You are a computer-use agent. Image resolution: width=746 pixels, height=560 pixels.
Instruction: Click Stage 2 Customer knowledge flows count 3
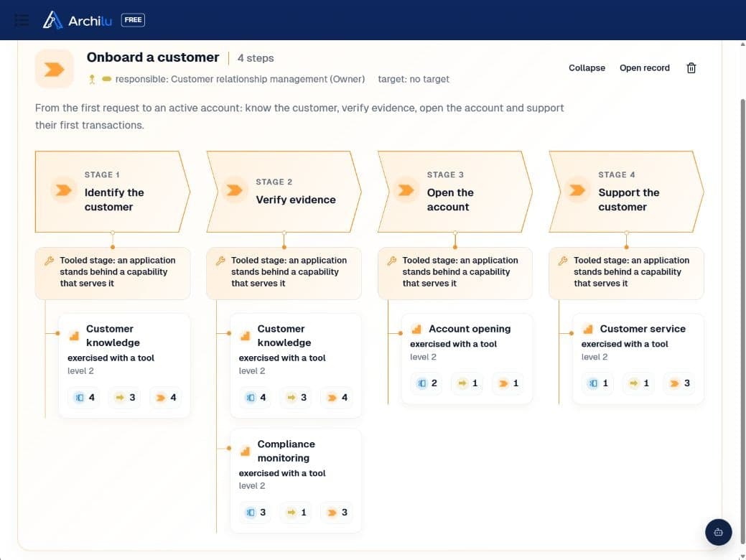coord(297,397)
